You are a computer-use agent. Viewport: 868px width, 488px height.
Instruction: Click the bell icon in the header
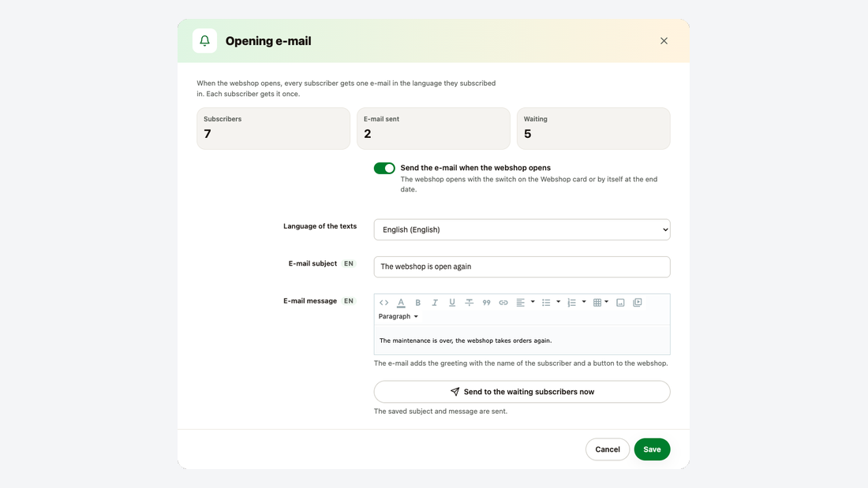pyautogui.click(x=205, y=41)
